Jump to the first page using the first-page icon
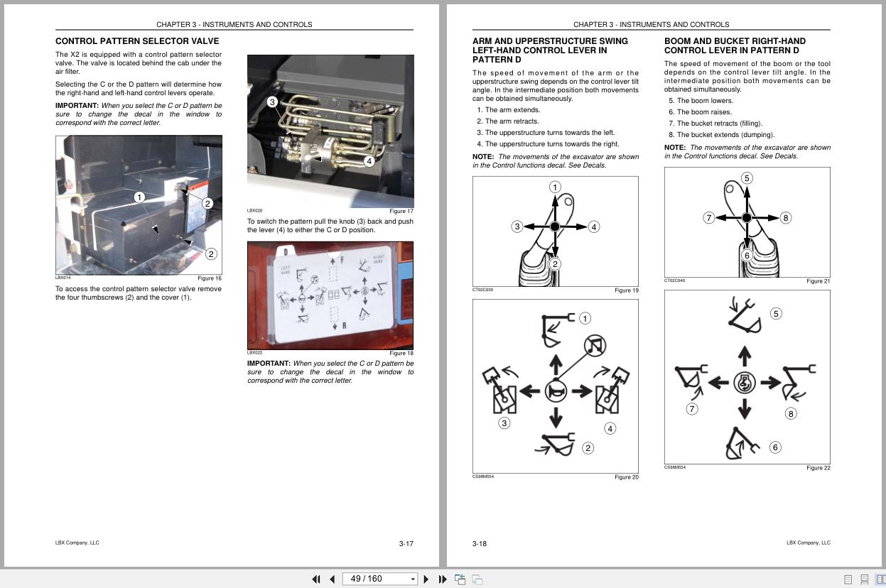Image resolution: width=886 pixels, height=588 pixels. [x=317, y=579]
